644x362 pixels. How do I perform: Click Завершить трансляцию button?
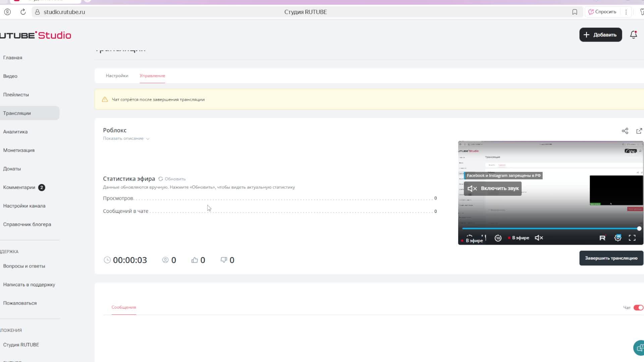611,258
